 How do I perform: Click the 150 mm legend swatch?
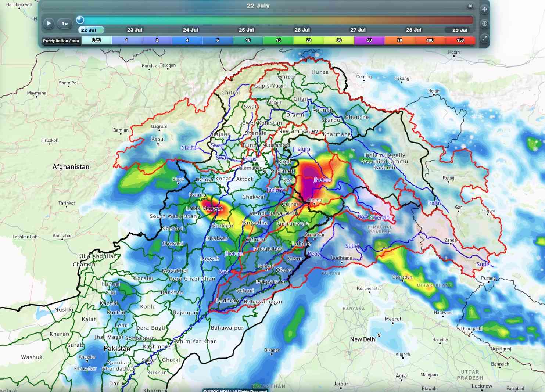tap(460, 40)
